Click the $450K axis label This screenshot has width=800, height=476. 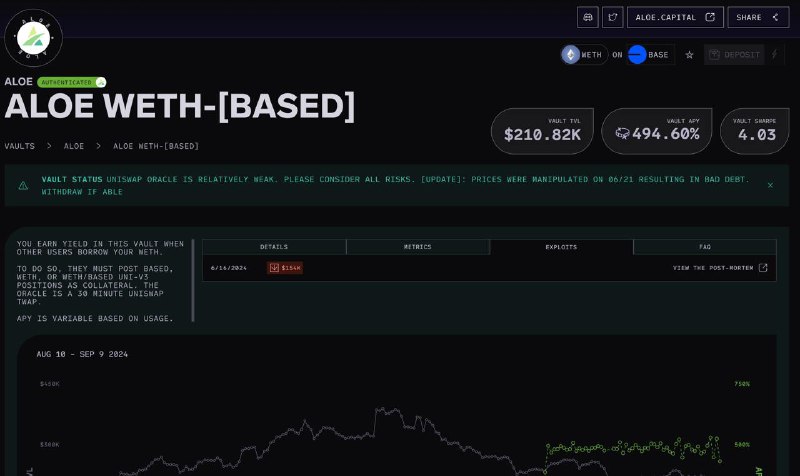pos(50,384)
